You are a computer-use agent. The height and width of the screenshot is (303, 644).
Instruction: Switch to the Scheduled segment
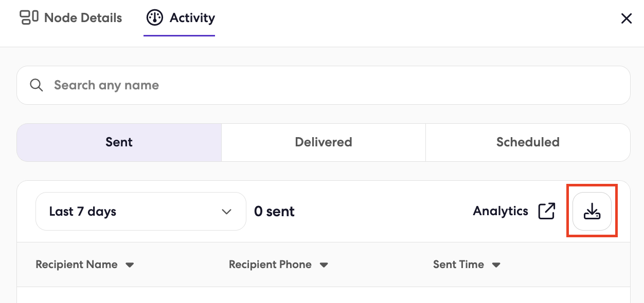(528, 142)
